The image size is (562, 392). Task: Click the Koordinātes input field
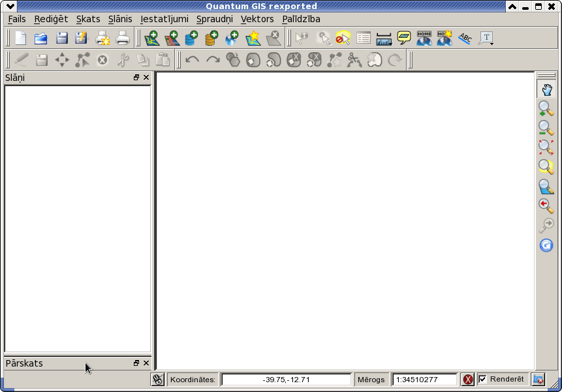tap(286, 380)
